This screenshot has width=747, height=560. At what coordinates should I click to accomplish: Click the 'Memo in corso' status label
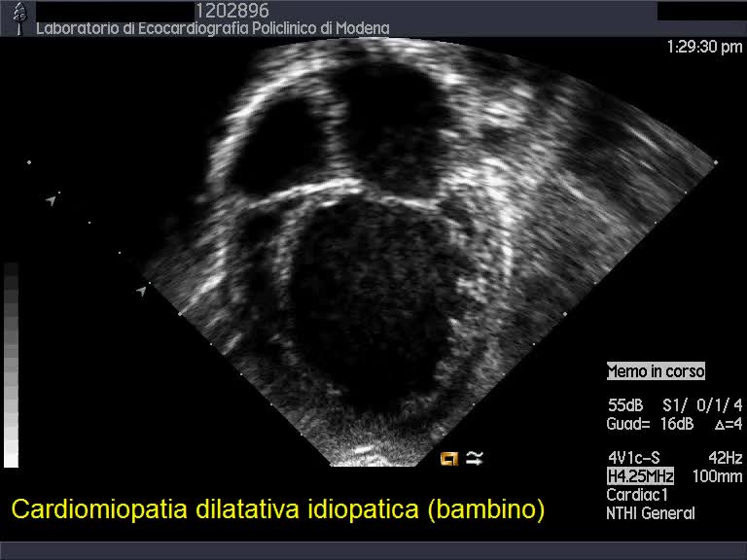pos(656,371)
